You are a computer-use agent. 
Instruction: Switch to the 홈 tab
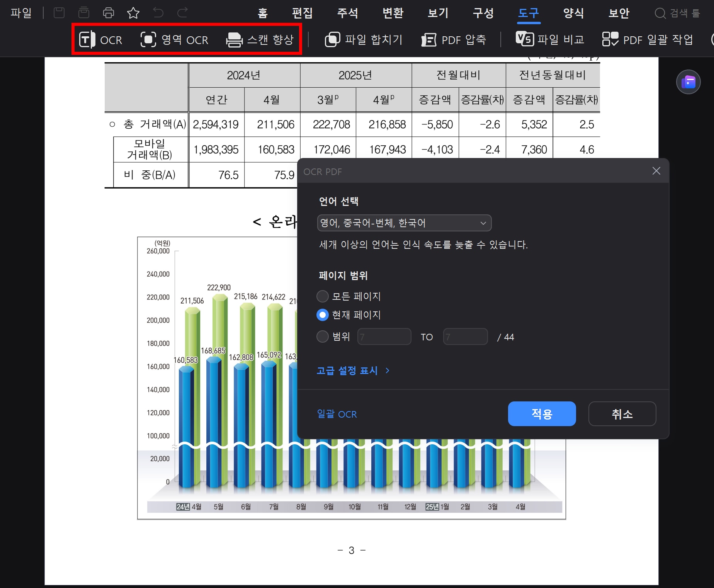tap(263, 13)
